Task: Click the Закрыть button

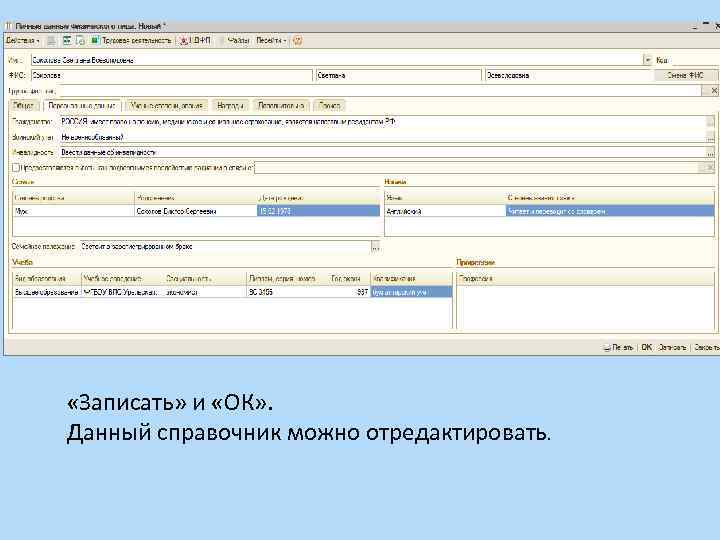Action: click(x=706, y=348)
